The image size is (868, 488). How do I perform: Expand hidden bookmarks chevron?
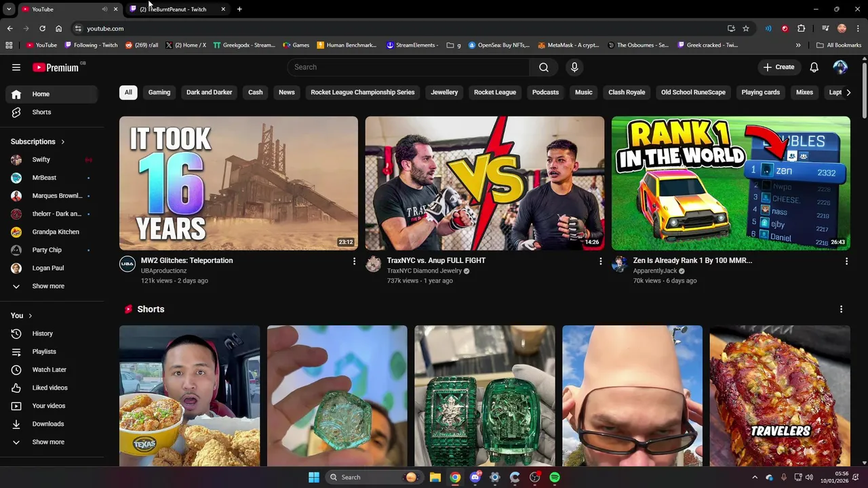[798, 45]
